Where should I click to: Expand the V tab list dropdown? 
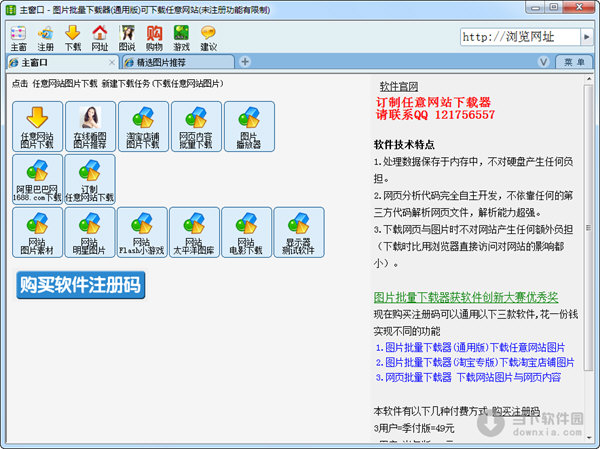coord(543,62)
